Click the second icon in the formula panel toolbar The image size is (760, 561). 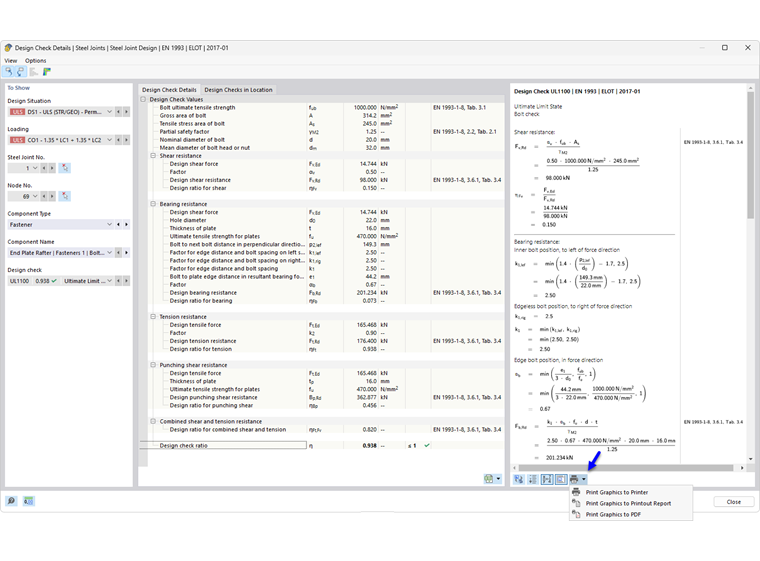pyautogui.click(x=533, y=479)
